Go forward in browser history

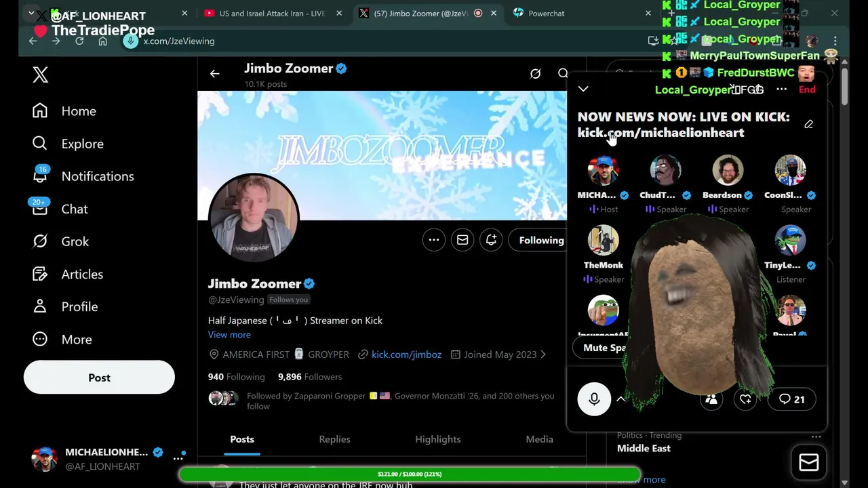tap(56, 41)
